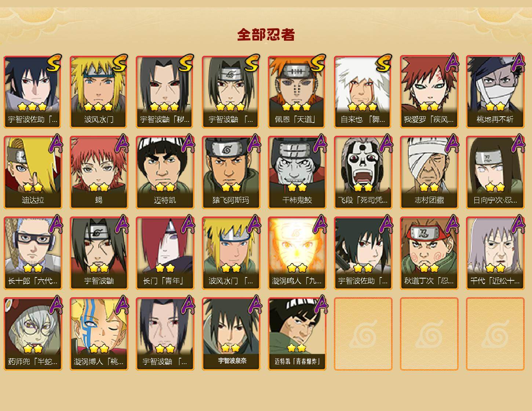The height and width of the screenshot is (411, 532).
Task: Open the 迈特凯 ninja card
Action: 165,172
